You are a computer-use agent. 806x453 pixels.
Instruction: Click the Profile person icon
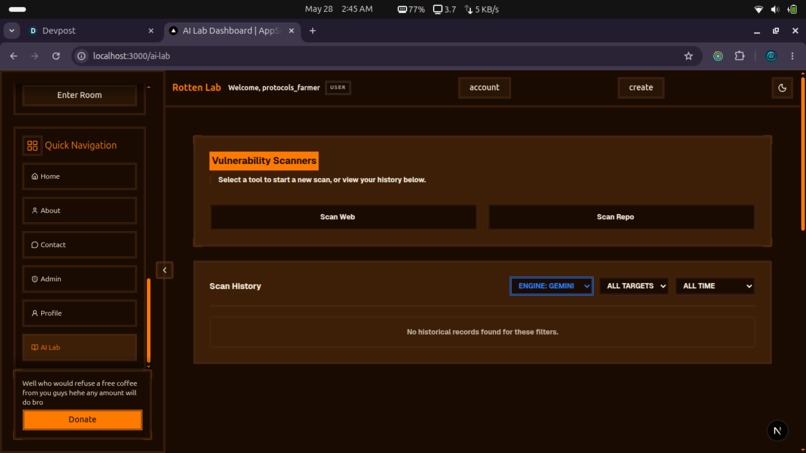click(34, 313)
